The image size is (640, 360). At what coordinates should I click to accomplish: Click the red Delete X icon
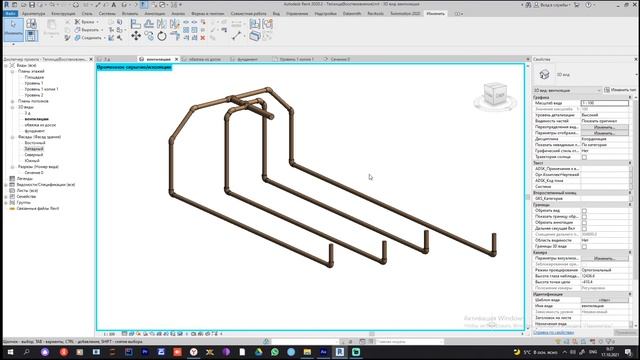click(202, 38)
